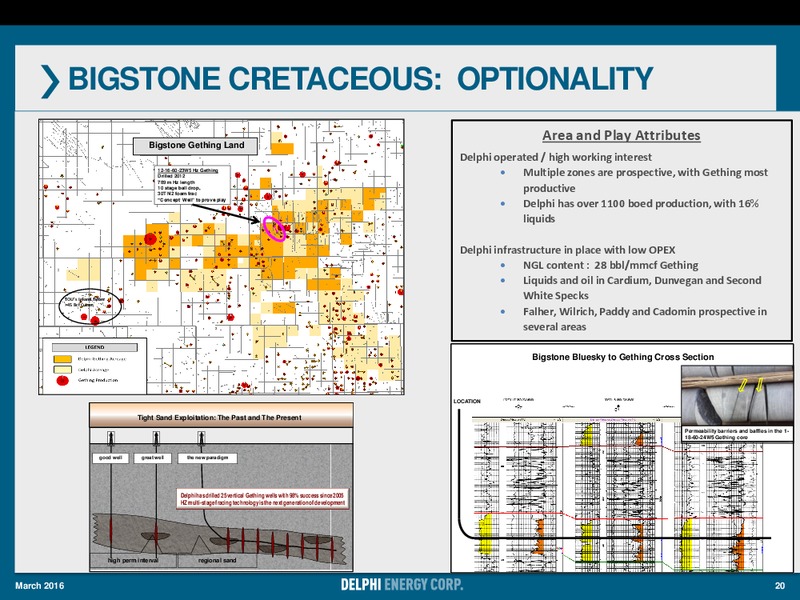Image resolution: width=800 pixels, height=600 pixels.
Task: Click the DELPHI ENERGY CORP. footer logo
Action: 402,585
